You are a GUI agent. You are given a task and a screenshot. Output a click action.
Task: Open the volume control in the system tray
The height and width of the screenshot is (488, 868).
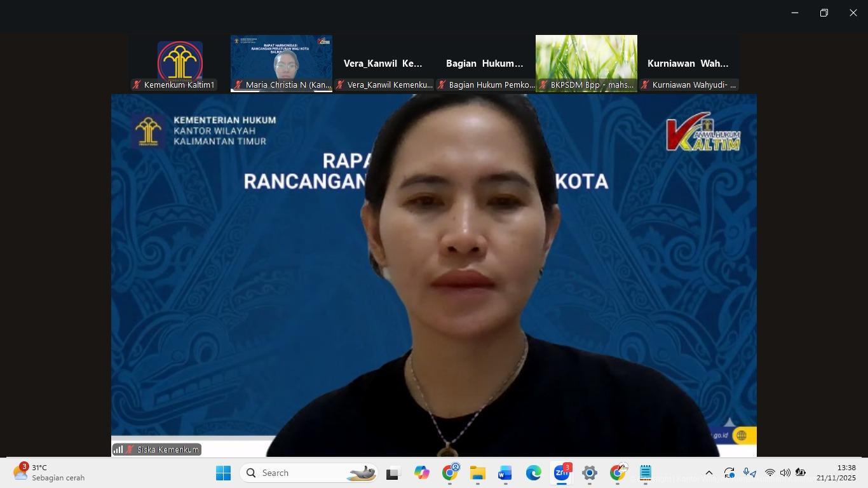point(785,473)
